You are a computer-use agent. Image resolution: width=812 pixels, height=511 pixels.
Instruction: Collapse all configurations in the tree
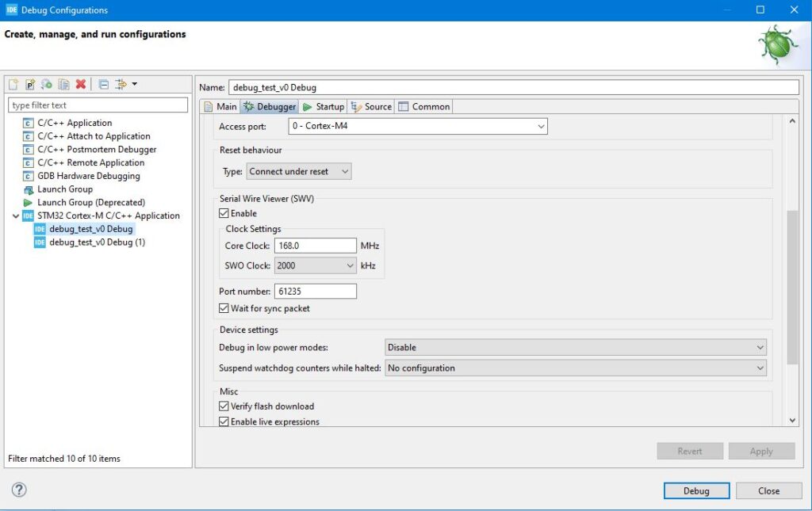[104, 84]
